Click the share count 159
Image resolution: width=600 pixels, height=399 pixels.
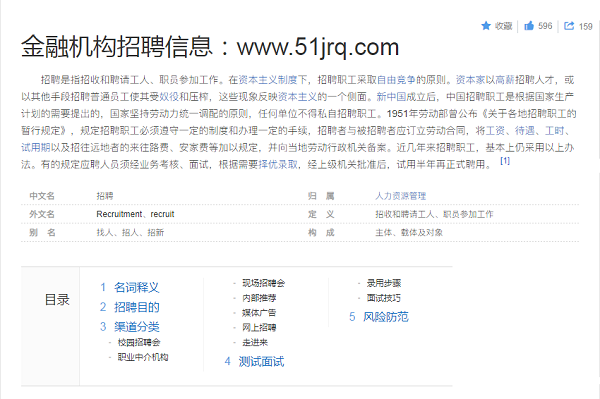(585, 26)
